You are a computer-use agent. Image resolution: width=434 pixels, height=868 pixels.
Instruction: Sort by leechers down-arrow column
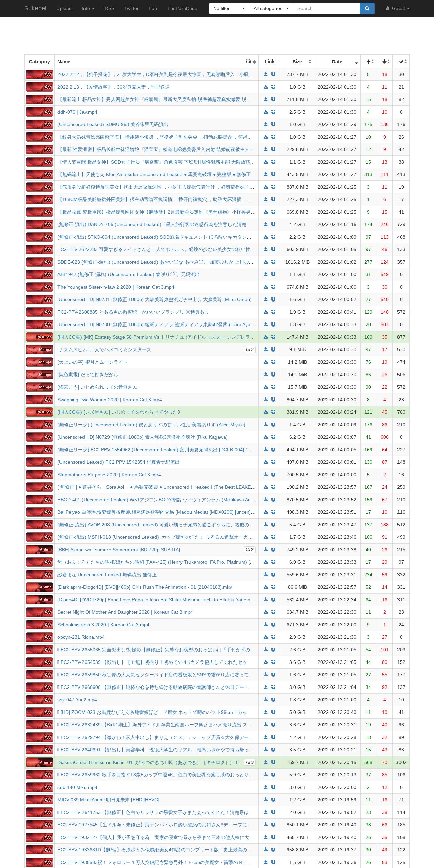click(385, 62)
